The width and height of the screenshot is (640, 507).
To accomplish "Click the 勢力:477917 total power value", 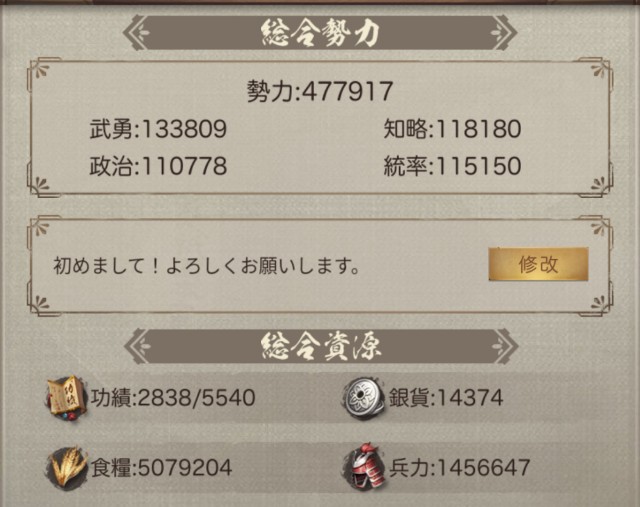I will tap(320, 91).
